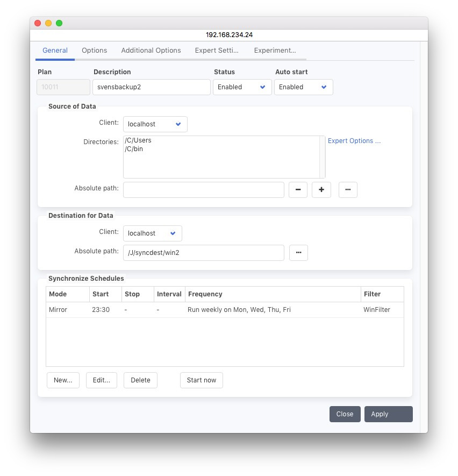
Task: Click the green macOS zoom button
Action: pos(59,23)
